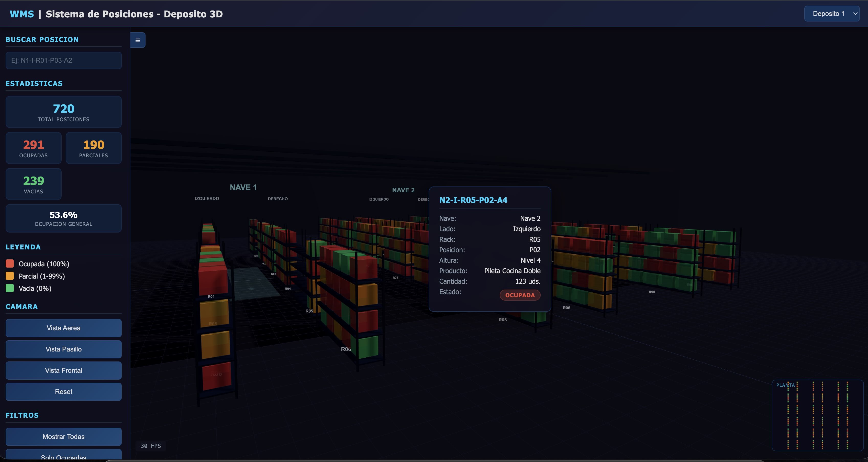Viewport: 868px width, 462px height.
Task: Click the 720 Total Posiciones card
Action: pos(63,112)
